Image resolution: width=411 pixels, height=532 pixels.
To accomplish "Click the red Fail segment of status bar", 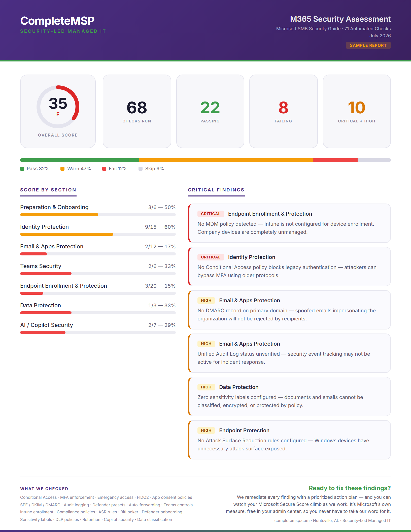I will (x=335, y=160).
